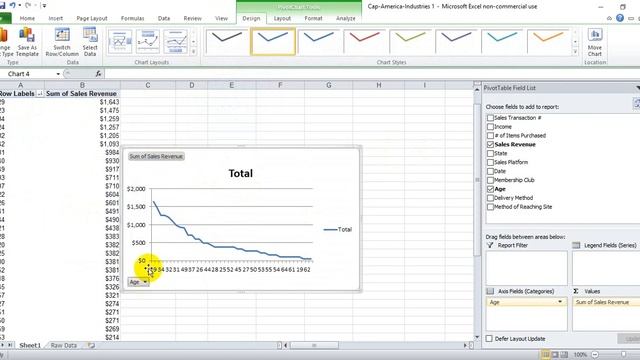This screenshot has height=360, width=640.
Task: Apply the light blue line chart style
Action: tap(502, 41)
